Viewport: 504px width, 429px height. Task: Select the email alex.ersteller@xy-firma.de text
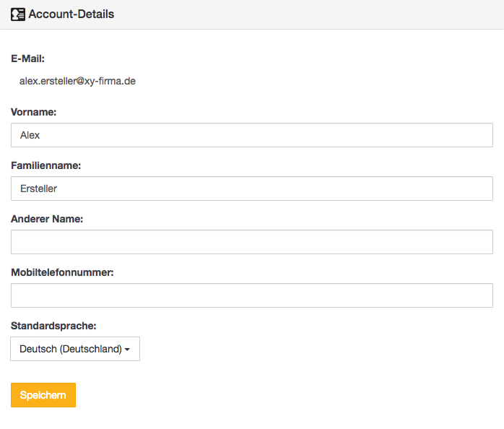click(77, 81)
